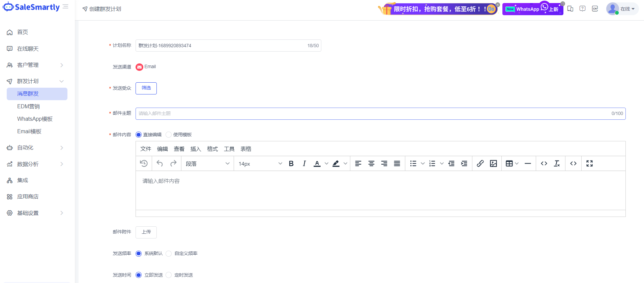Open source code view icon next to fullscreen
Screen dimensions: 644x283
[x=573, y=164]
